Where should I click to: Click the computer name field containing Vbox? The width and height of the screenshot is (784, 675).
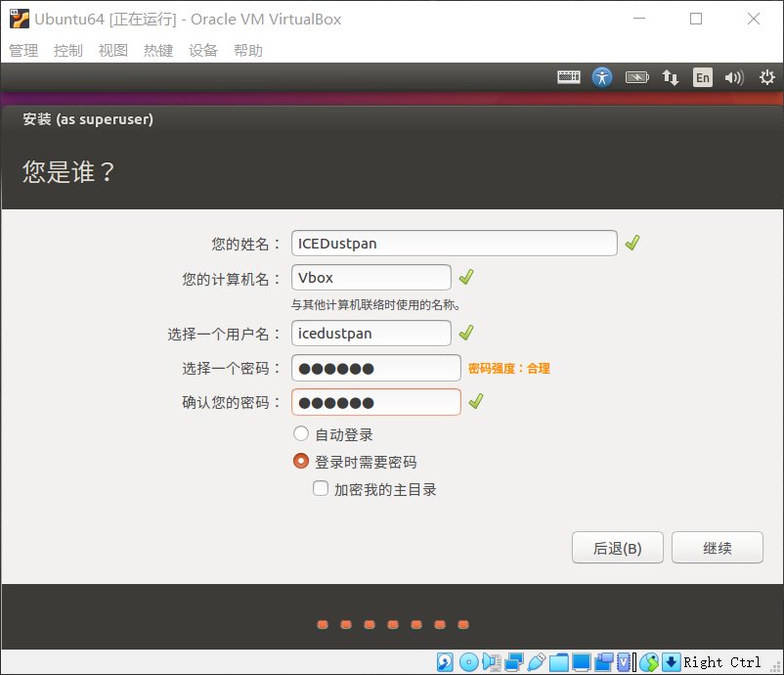pyautogui.click(x=371, y=277)
